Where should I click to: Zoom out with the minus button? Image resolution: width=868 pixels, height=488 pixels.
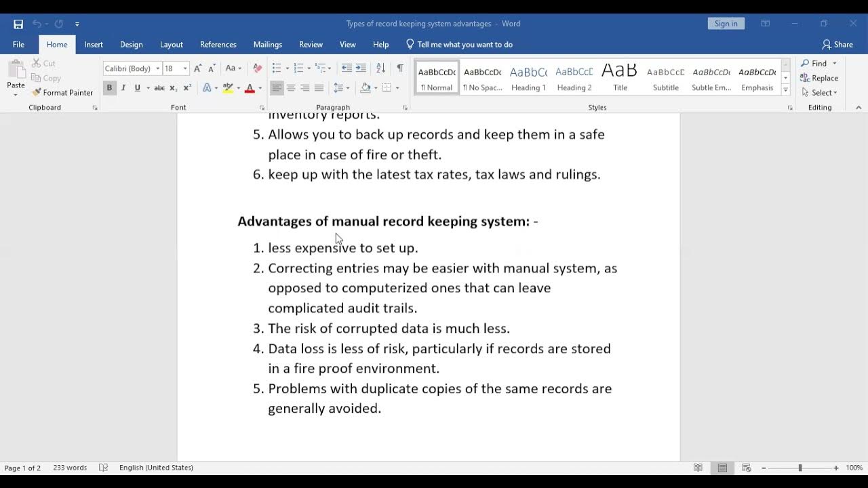point(764,468)
